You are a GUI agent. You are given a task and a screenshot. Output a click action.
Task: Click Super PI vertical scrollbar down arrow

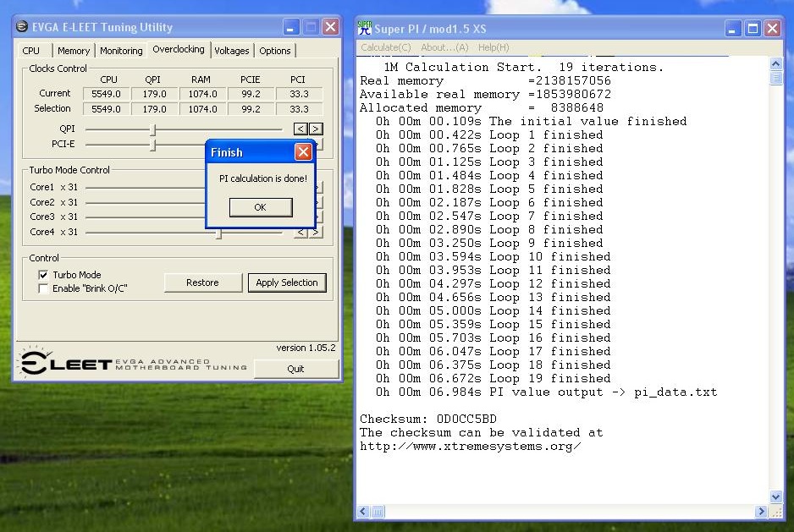click(x=775, y=497)
